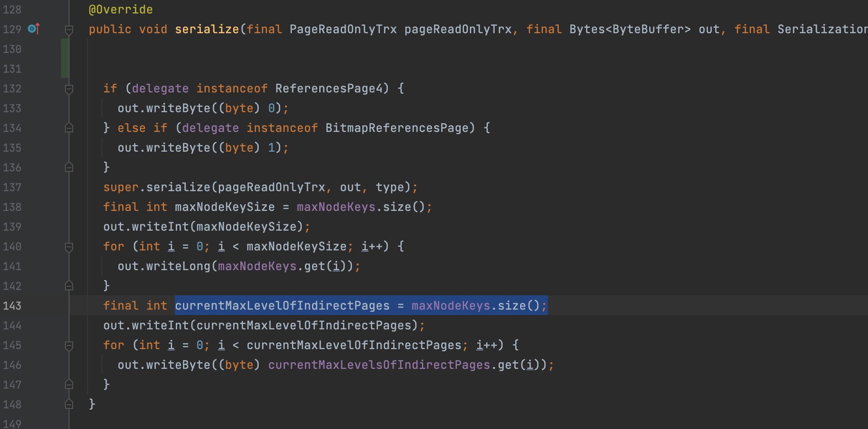The height and width of the screenshot is (429, 868).
Task: Click the method closing fold marker on line 148
Action: (69, 404)
